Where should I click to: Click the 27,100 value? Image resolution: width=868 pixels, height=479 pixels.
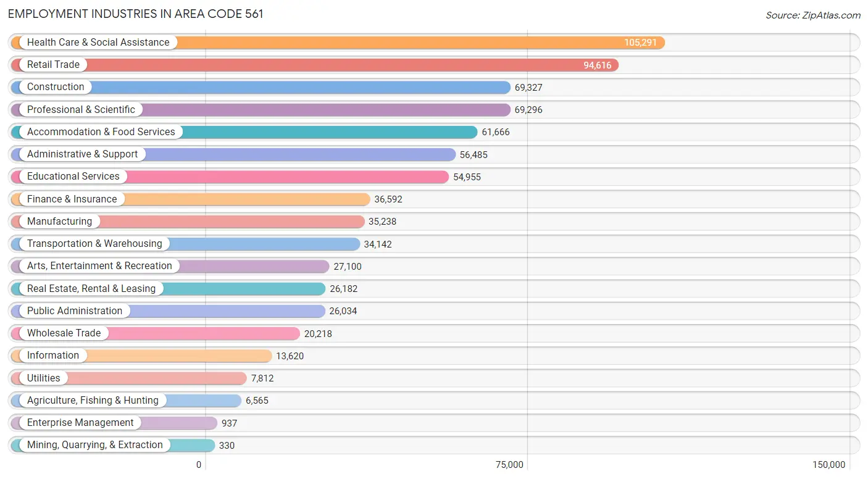(x=348, y=267)
